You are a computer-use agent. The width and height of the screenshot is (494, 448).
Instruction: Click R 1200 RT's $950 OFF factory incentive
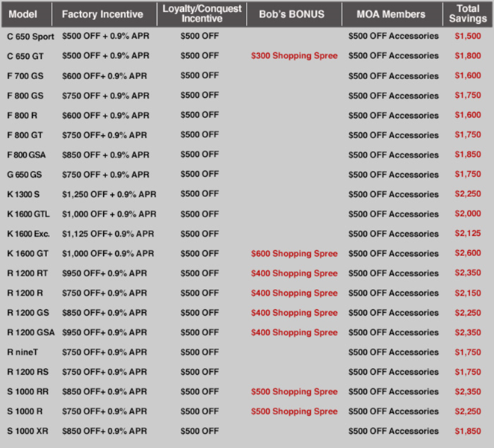(x=105, y=273)
